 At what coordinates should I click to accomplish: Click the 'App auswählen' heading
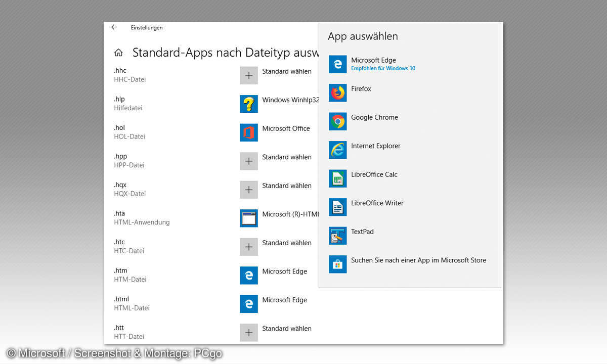(363, 36)
